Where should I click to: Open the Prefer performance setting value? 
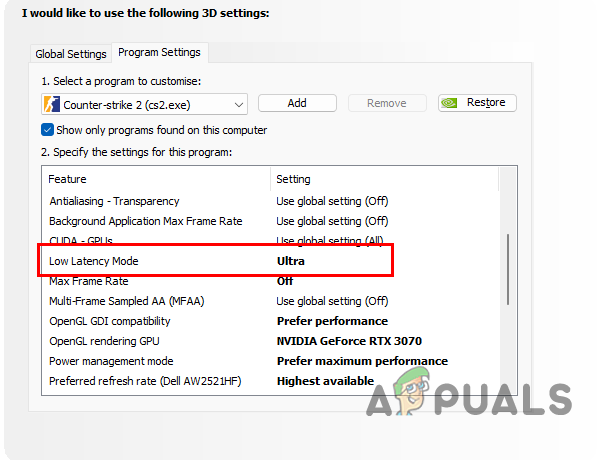332,321
